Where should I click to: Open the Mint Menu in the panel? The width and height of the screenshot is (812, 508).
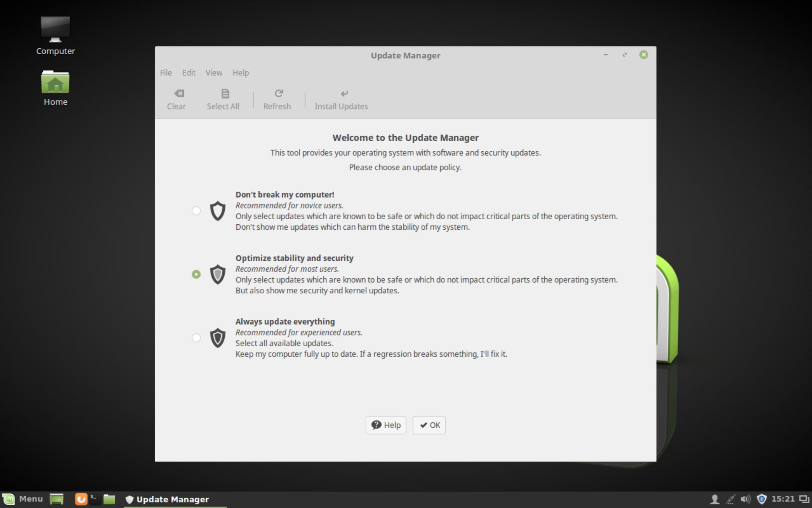point(23,499)
